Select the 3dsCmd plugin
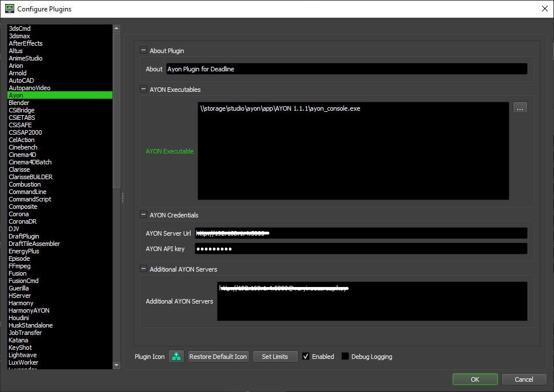The width and height of the screenshot is (554, 392). click(60, 29)
